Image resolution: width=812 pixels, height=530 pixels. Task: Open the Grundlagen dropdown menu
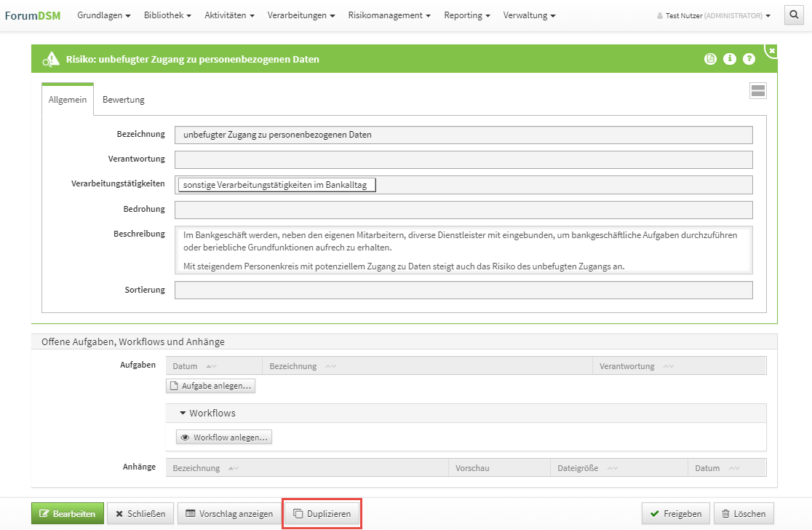[x=103, y=15]
